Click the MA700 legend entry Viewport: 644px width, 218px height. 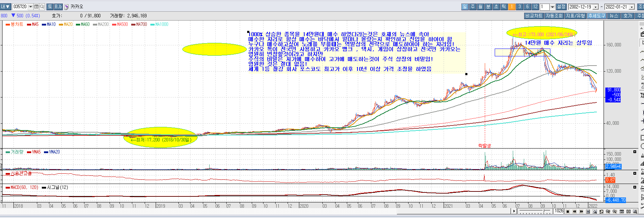tap(139, 24)
